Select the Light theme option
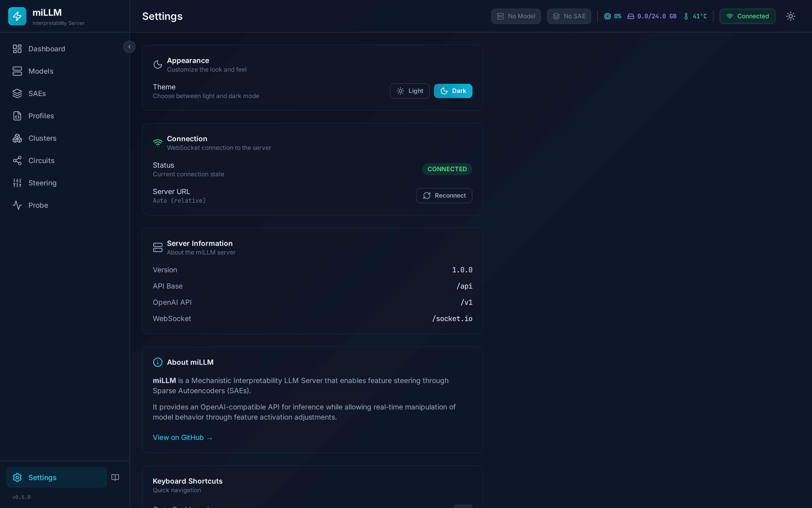This screenshot has height=508, width=812. (410, 91)
